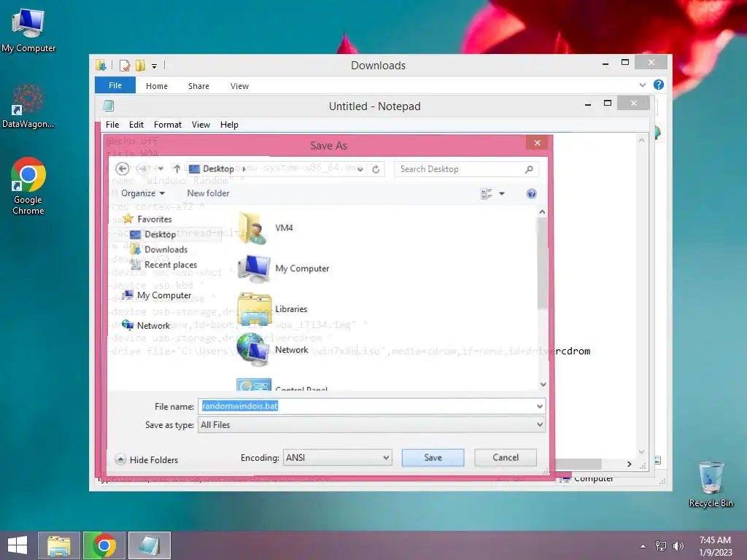Click Hide Folders button
Viewport: 747px width, 560px height.
point(147,460)
